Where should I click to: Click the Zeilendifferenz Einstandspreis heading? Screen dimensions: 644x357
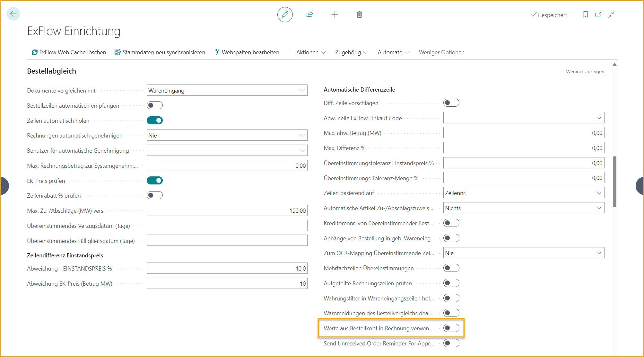tap(65, 255)
